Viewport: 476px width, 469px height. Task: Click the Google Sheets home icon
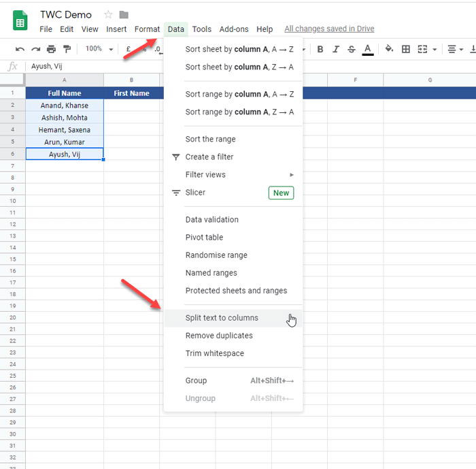[20, 20]
